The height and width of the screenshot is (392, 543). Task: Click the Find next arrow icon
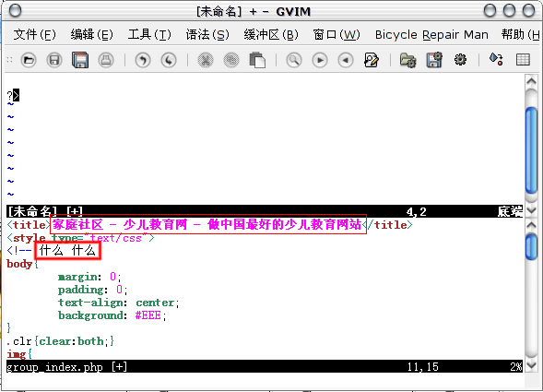[x=320, y=60]
